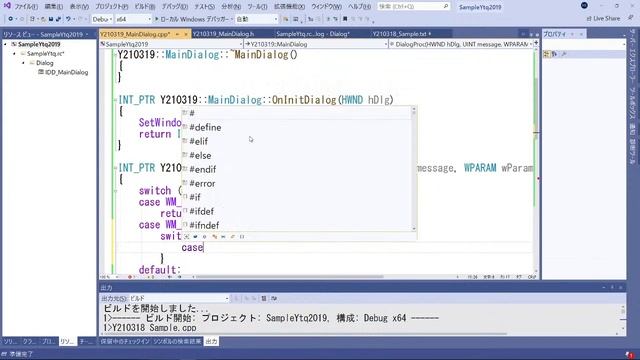This screenshot has height=360, width=640.
Task: Click the feedback icon beside Live Share
Action: tap(631, 18)
